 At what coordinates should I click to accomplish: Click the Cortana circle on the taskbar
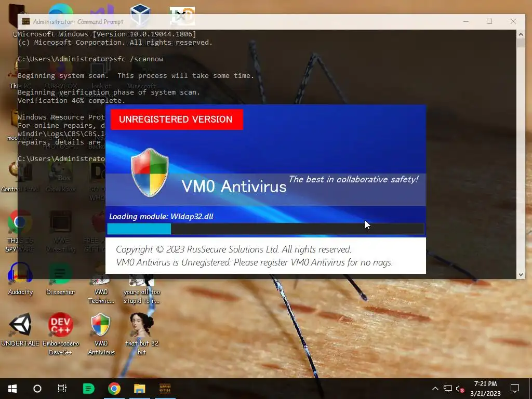pos(37,389)
